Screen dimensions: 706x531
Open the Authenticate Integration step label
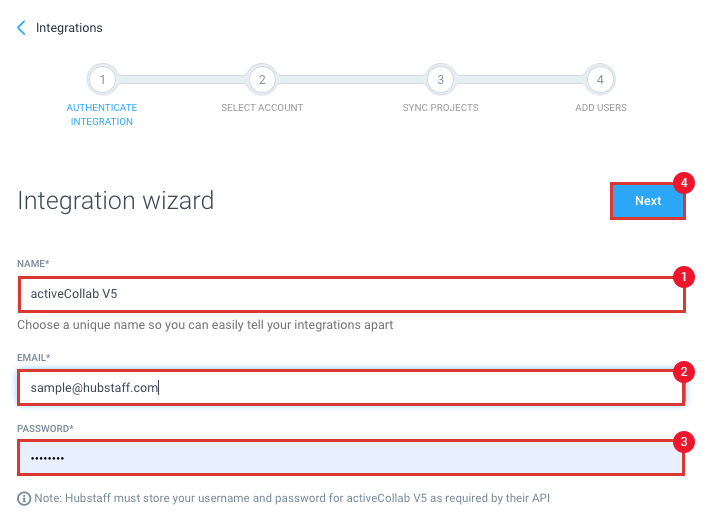[102, 114]
